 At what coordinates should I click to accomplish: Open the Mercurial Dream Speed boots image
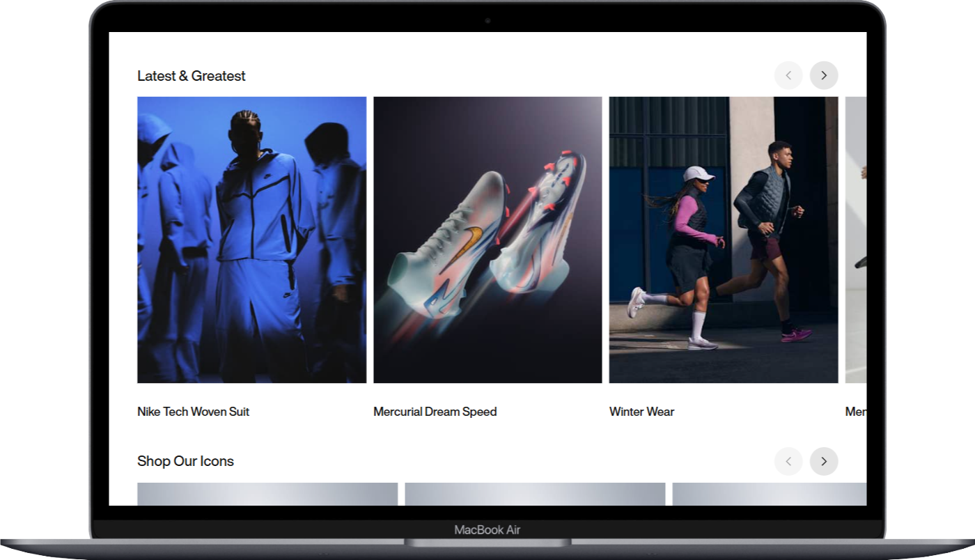(487, 240)
